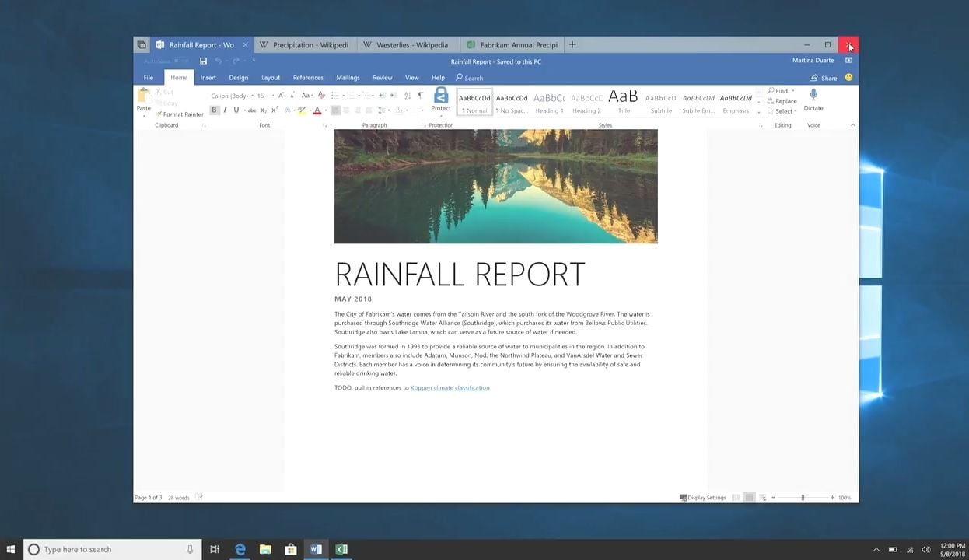
Task: Click the red Font Color button
Action: tap(317, 110)
